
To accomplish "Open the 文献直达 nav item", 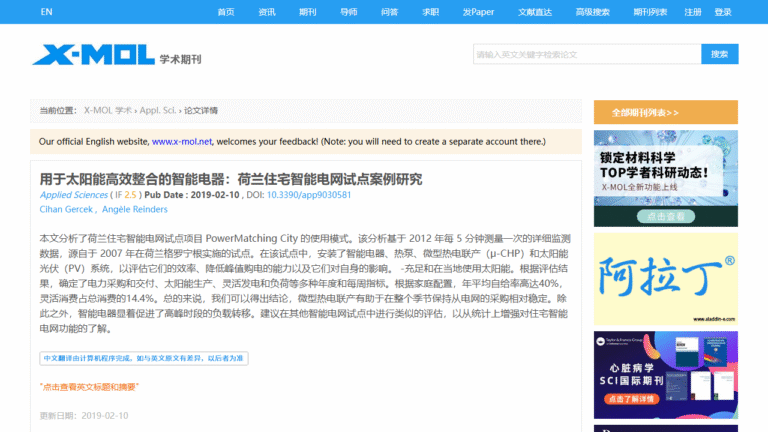I will pyautogui.click(x=535, y=12).
